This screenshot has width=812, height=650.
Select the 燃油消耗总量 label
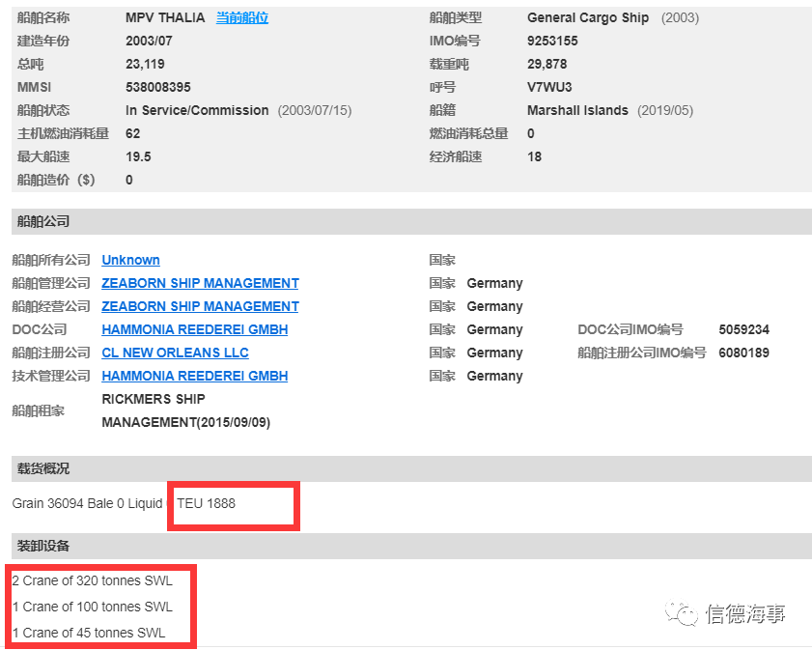(x=468, y=133)
